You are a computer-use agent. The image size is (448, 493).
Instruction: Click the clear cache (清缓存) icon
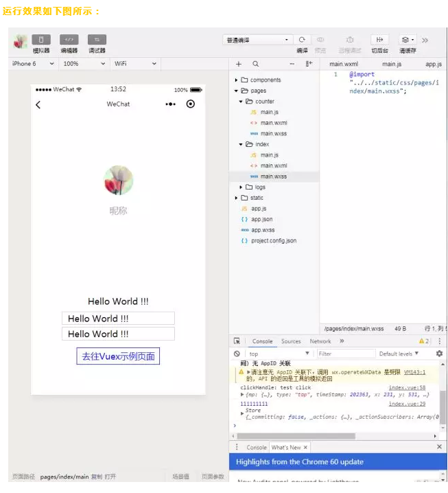pyautogui.click(x=408, y=40)
